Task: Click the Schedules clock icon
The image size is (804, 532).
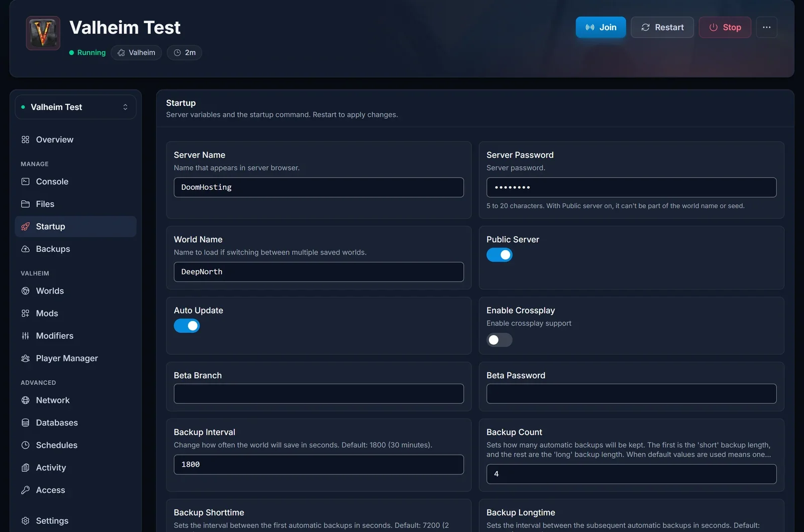Action: tap(26, 445)
